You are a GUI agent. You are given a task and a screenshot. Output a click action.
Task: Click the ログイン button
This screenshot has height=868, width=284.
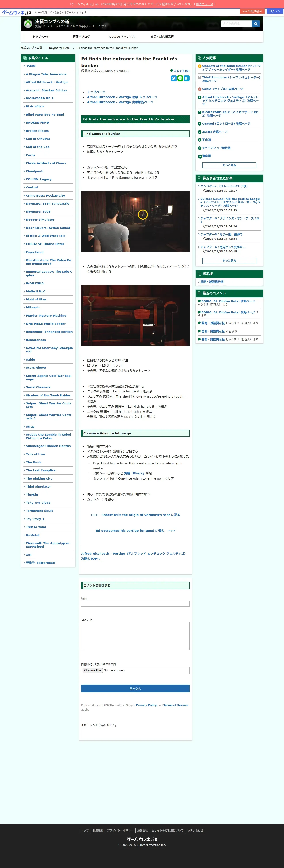click(x=275, y=11)
